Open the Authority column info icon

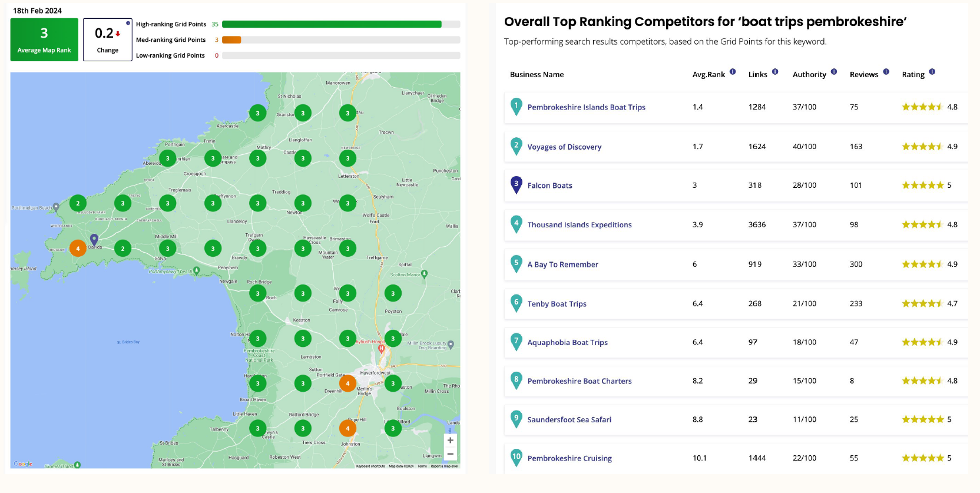click(x=834, y=72)
